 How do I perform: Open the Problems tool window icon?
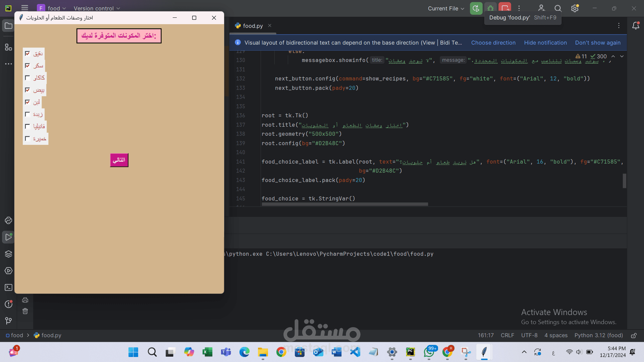[x=8, y=304]
